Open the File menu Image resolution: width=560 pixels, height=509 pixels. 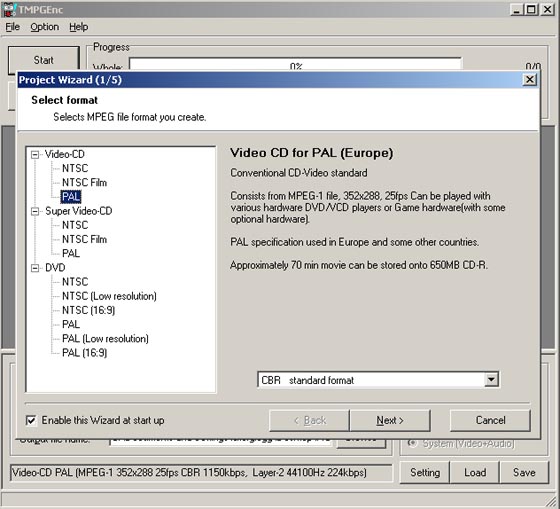[x=12, y=27]
